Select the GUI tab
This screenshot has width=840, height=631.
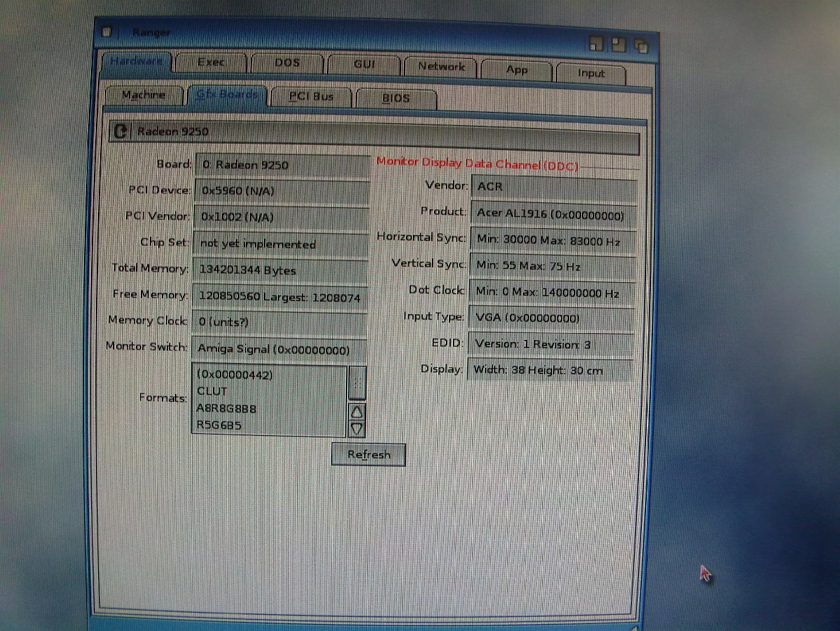tap(364, 64)
